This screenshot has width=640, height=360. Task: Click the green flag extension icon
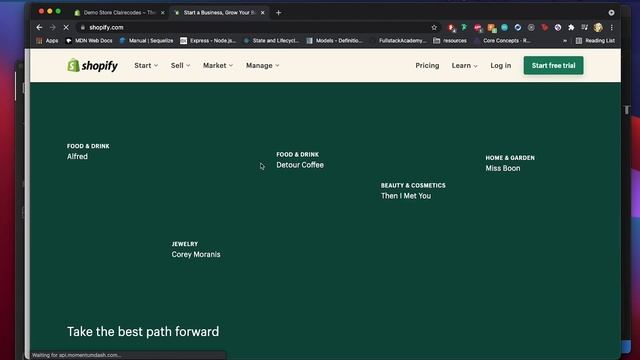464,27
